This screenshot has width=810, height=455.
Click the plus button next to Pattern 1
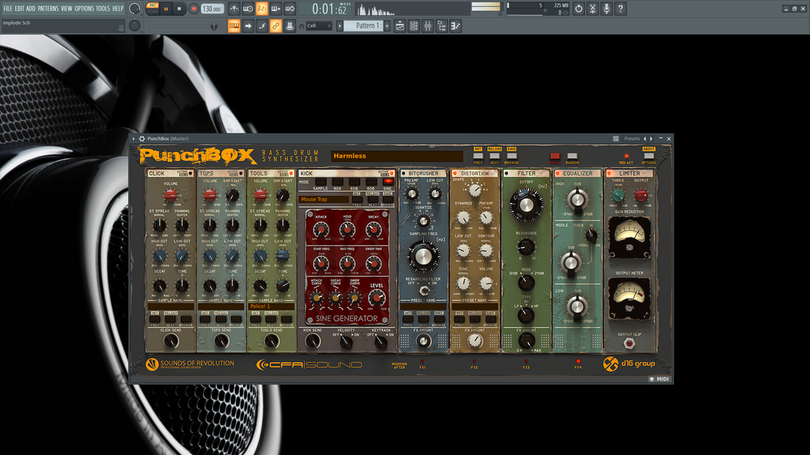coord(387,26)
